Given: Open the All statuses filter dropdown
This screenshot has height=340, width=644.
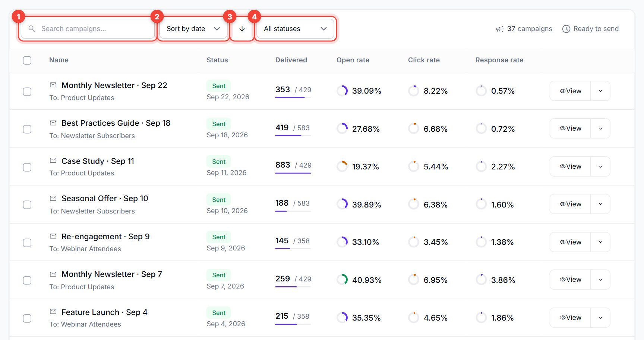Looking at the screenshot, I should (295, 29).
